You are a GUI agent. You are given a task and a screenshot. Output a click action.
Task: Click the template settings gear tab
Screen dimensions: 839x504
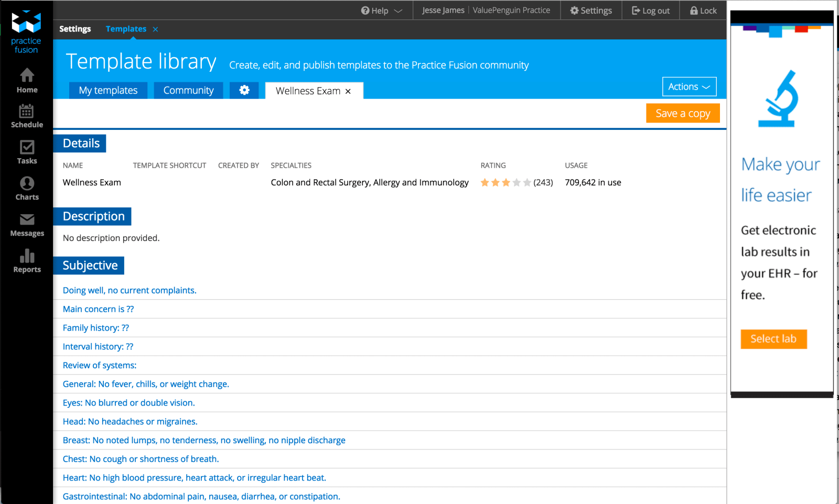(244, 90)
